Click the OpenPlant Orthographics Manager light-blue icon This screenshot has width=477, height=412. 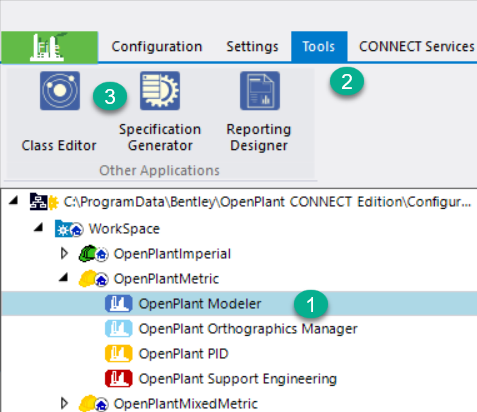pos(119,329)
